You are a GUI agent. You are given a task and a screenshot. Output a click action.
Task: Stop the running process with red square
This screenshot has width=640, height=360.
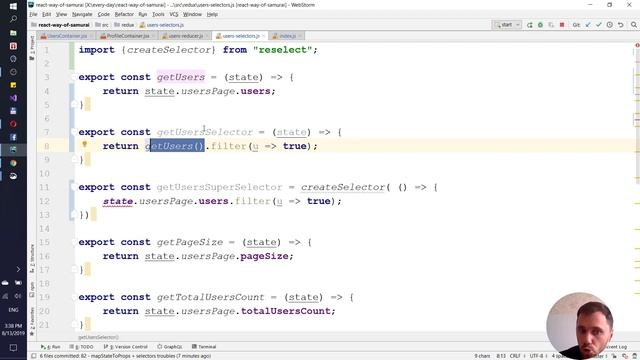coord(562,25)
